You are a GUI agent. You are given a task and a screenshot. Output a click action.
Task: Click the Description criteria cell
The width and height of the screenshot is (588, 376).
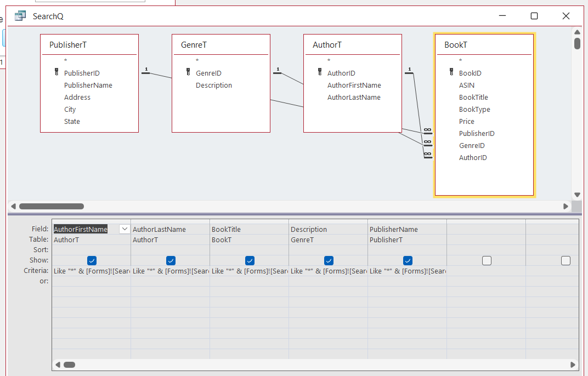point(328,271)
